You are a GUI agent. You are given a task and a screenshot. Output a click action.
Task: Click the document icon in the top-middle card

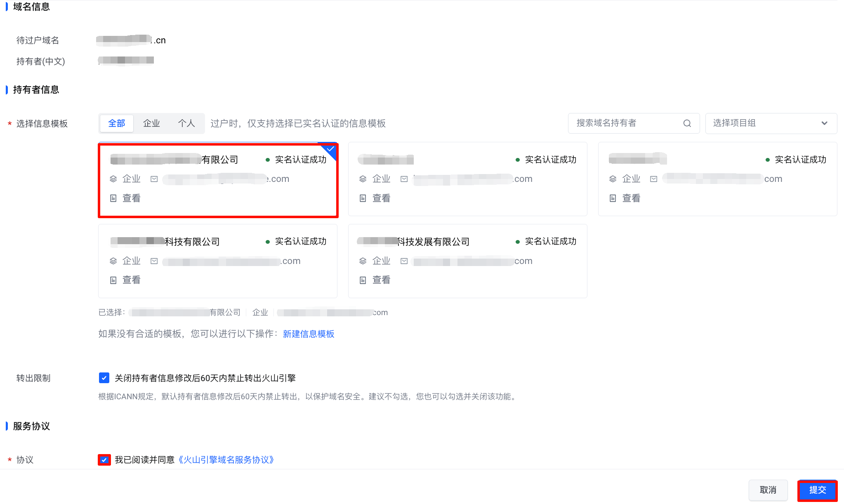pyautogui.click(x=363, y=198)
